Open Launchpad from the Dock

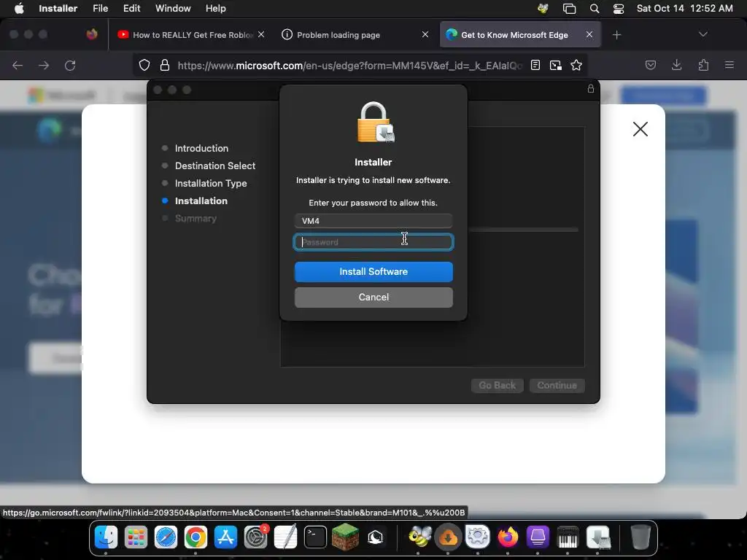(x=136, y=537)
